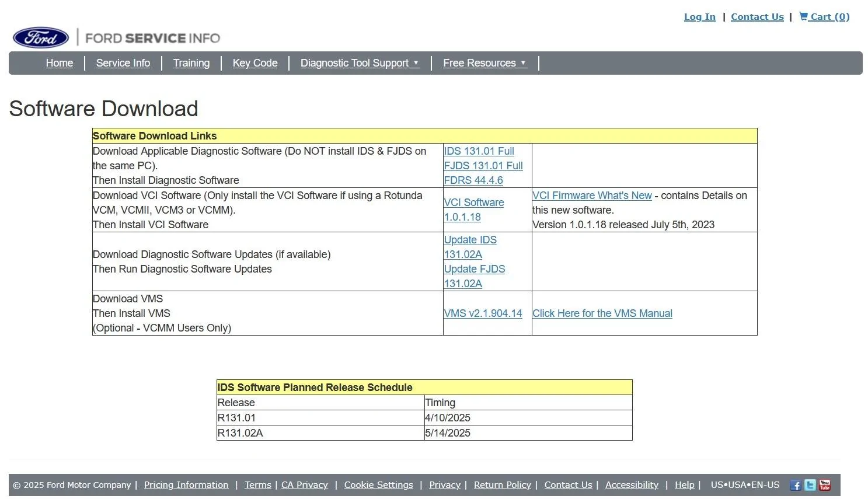Select the 4/10/2025 timing cell
Screen dimensions: 868x499
tap(528, 418)
